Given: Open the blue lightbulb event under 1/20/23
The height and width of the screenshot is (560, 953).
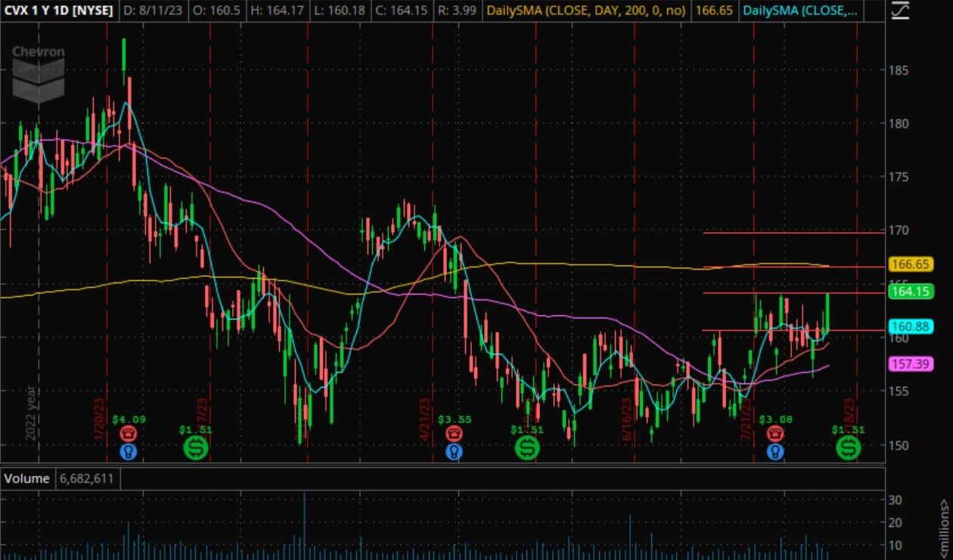Looking at the screenshot, I should click(129, 451).
